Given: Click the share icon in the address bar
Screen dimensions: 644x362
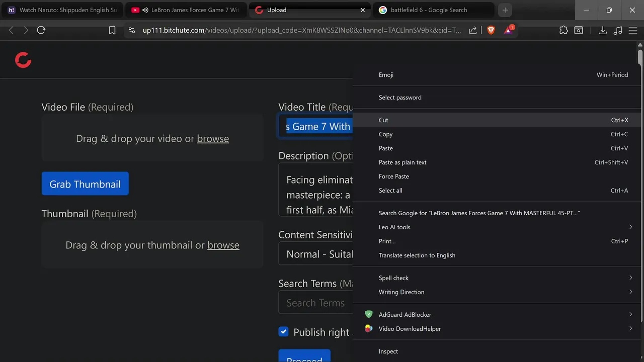Looking at the screenshot, I should pyautogui.click(x=473, y=30).
